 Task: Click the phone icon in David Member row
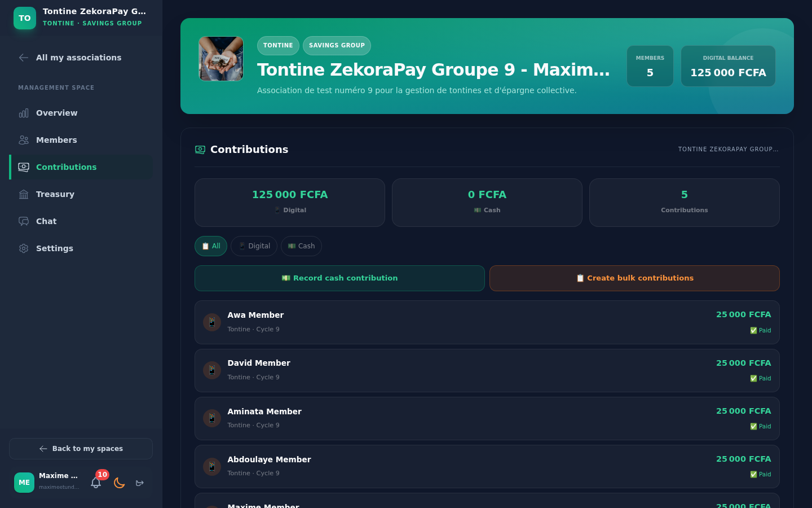point(212,370)
